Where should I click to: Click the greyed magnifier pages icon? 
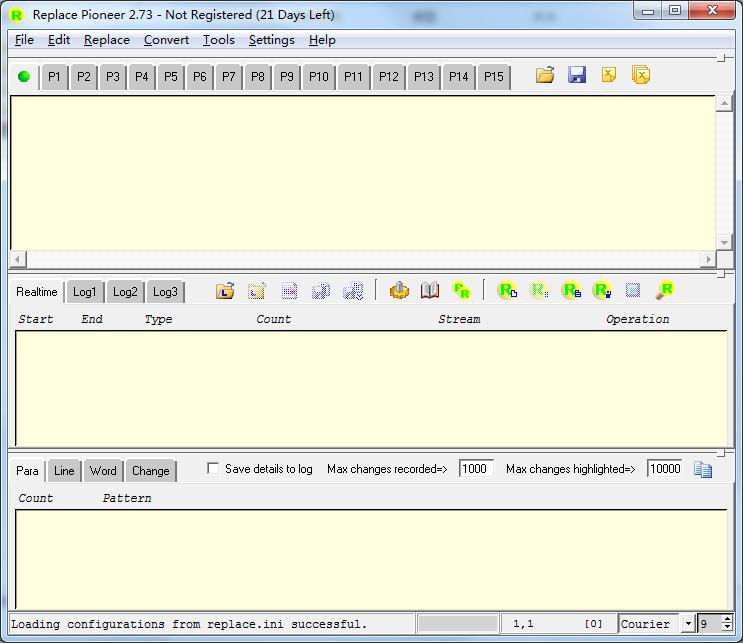tap(321, 290)
